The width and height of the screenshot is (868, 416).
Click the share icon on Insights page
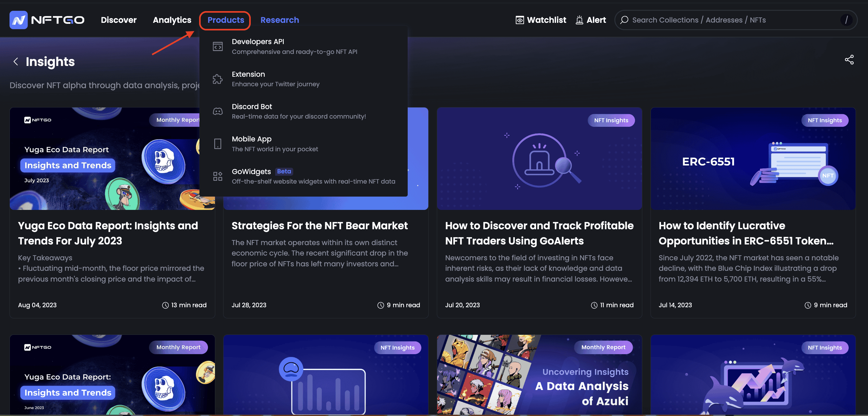point(849,60)
